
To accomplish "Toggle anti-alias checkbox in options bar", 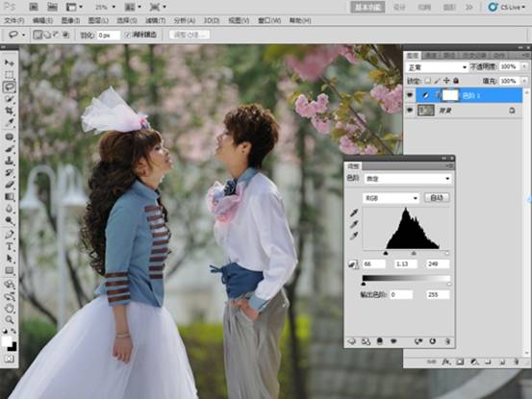I will pos(128,35).
